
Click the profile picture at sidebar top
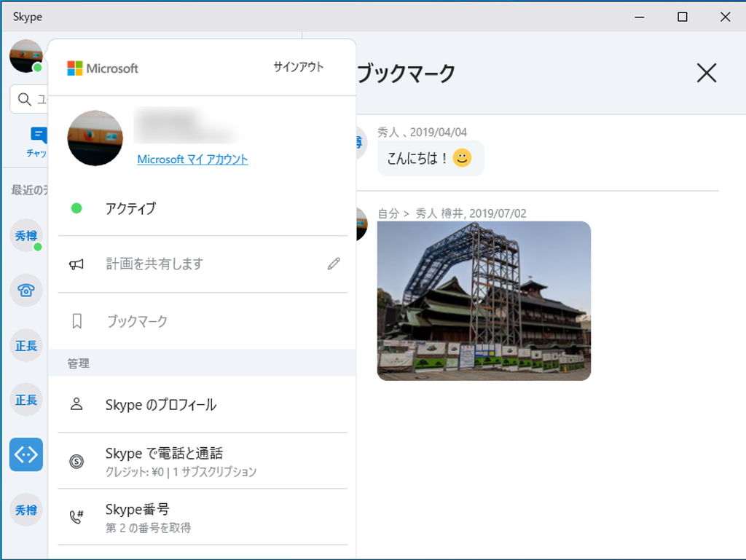coord(26,55)
